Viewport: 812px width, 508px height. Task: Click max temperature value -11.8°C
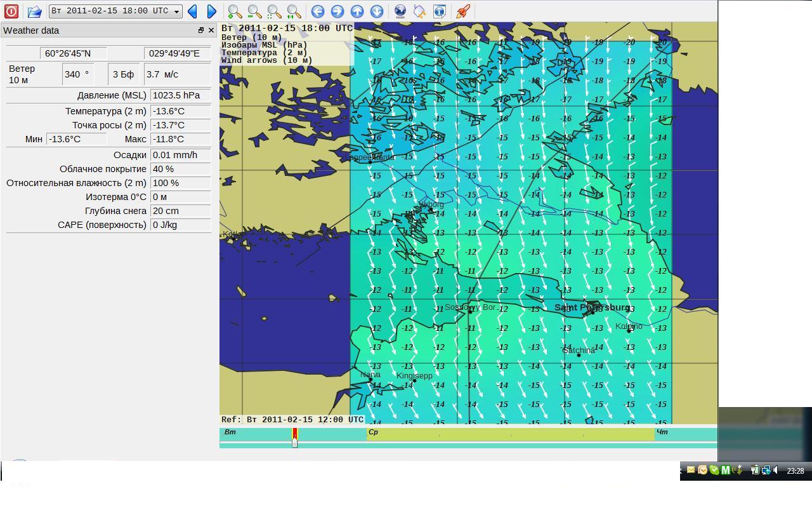tap(180, 139)
